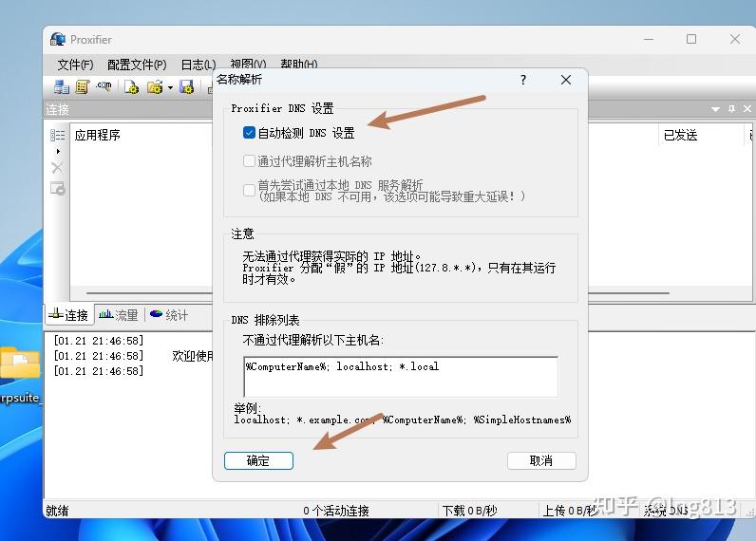Image resolution: width=756 pixels, height=541 pixels.
Task: Minimize the Proxifier window
Action: [649, 39]
